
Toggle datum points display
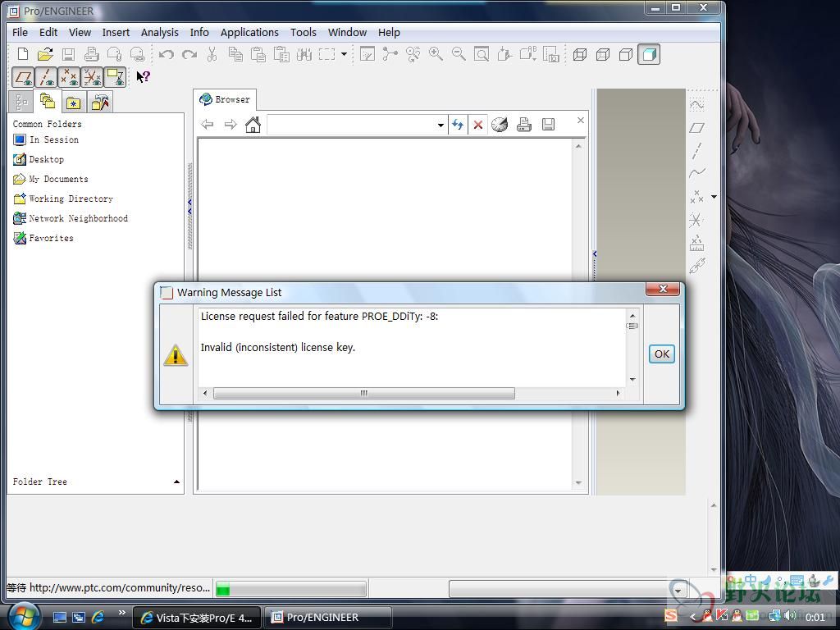pyautogui.click(x=69, y=78)
